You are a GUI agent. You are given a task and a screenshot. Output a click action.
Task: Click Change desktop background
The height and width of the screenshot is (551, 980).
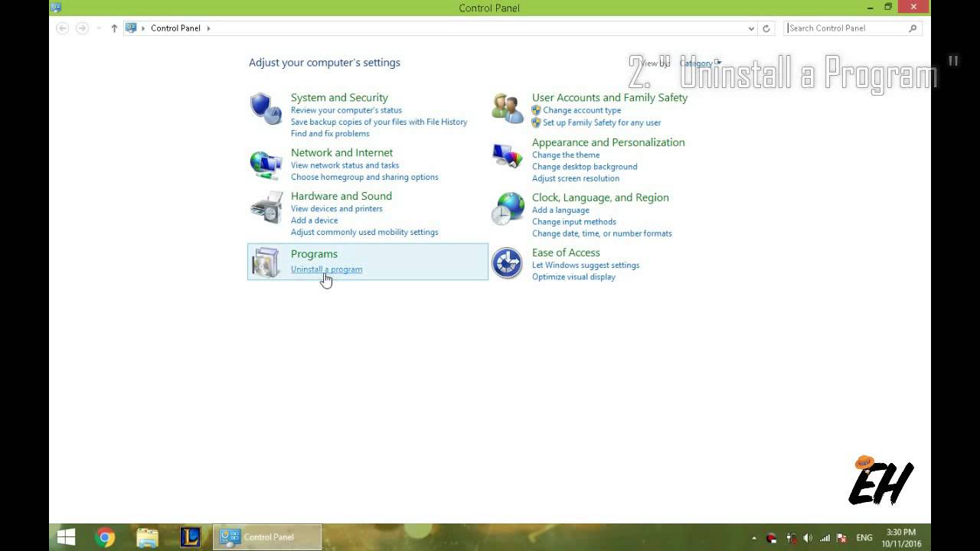(x=585, y=167)
